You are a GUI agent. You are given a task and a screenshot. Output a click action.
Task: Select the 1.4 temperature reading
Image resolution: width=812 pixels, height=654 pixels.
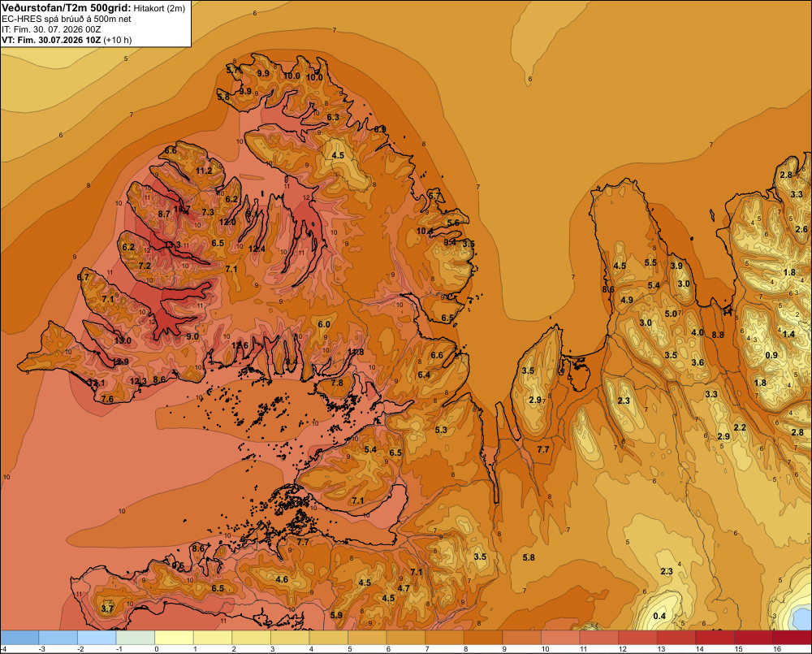[x=788, y=334]
